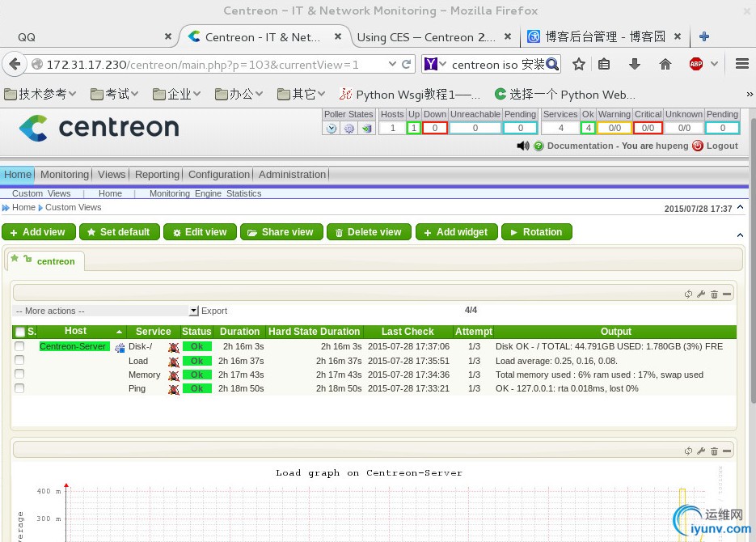The width and height of the screenshot is (756, 542).
Task: Click the bug icon for Memory service
Action: tap(174, 375)
